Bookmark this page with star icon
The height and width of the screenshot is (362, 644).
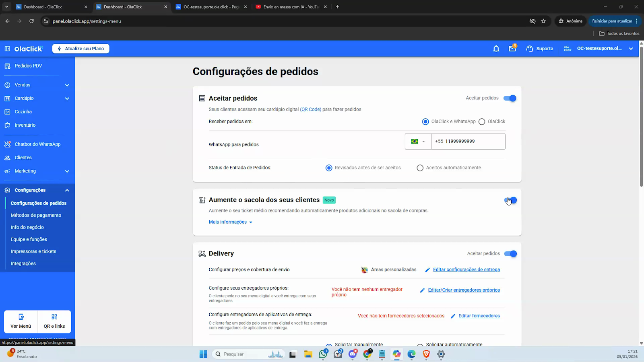click(543, 21)
